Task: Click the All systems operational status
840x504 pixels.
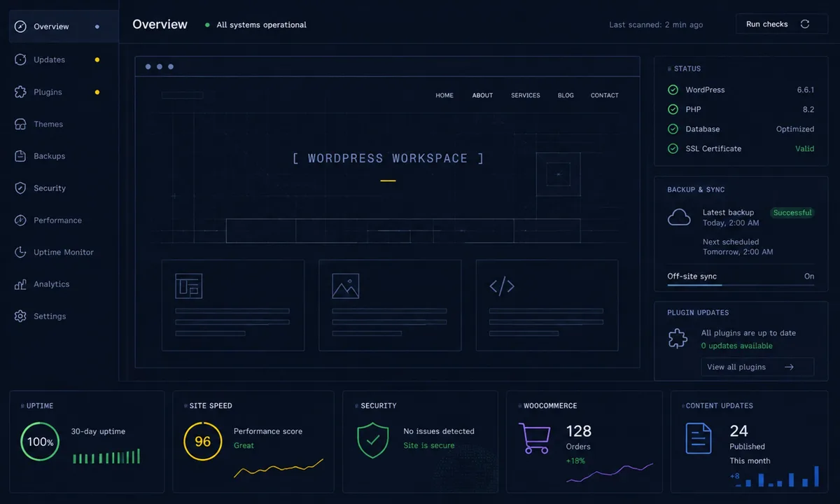Action: (x=256, y=24)
